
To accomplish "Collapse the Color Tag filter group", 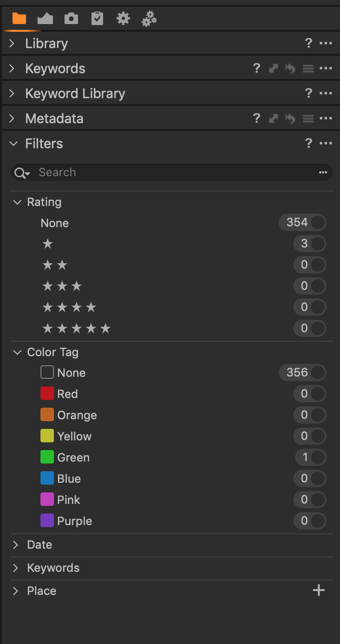I will click(x=17, y=352).
